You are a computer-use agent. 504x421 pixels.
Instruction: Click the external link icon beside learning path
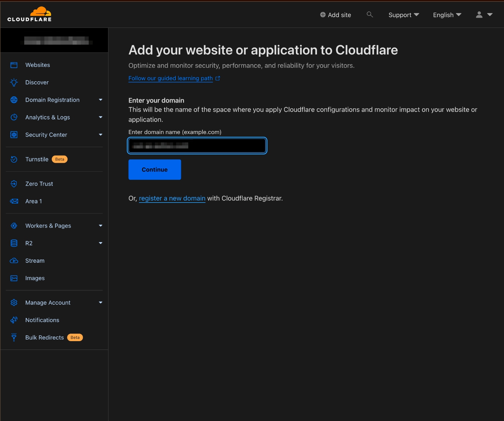pos(218,78)
